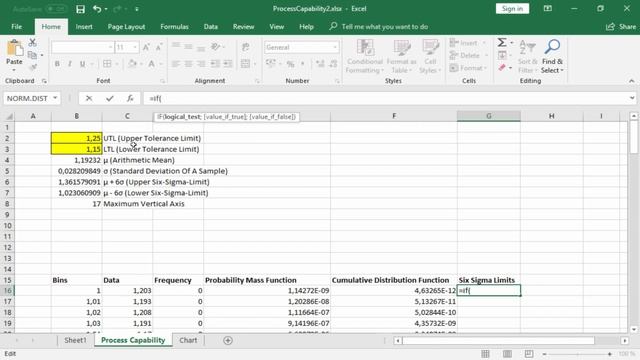This screenshot has width=640, height=360.
Task: Click the Fill Color bucket icon
Action: [132, 64]
